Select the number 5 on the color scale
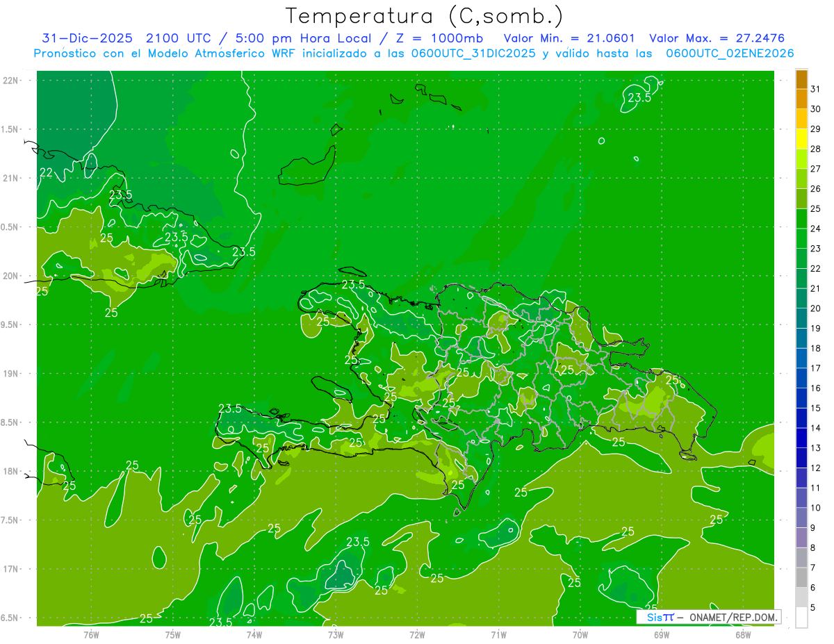This screenshot has height=644, width=834. click(x=813, y=607)
